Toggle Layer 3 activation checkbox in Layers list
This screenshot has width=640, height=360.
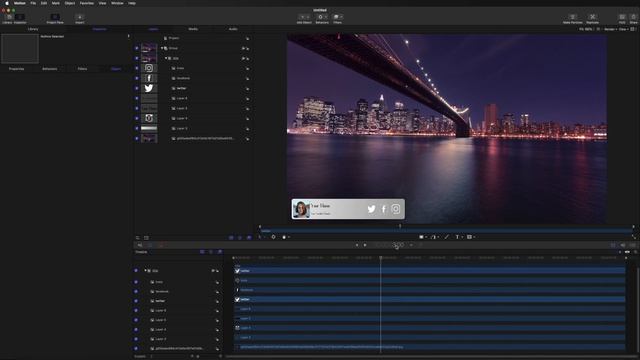coord(137,128)
